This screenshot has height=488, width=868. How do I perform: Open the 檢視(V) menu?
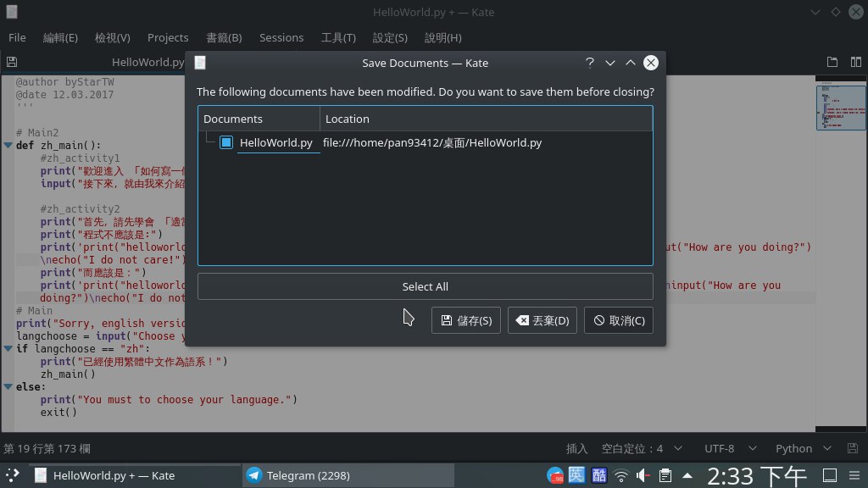coord(113,37)
